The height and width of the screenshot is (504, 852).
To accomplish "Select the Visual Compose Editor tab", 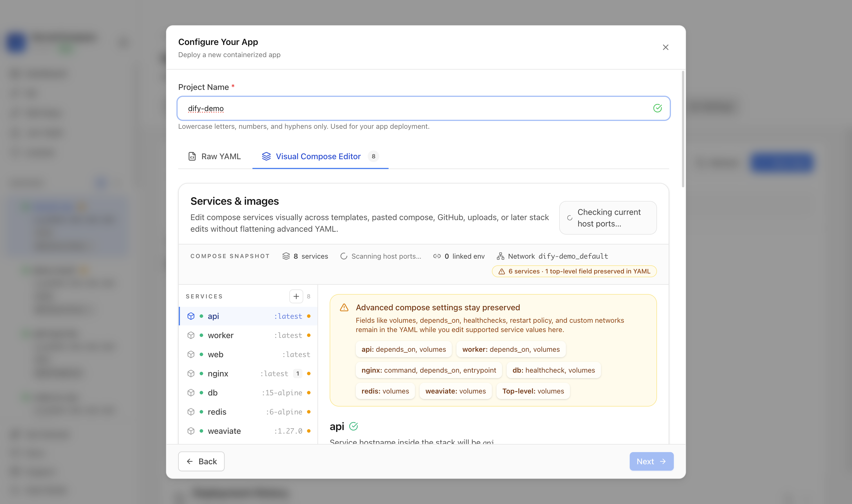I will tap(320, 156).
